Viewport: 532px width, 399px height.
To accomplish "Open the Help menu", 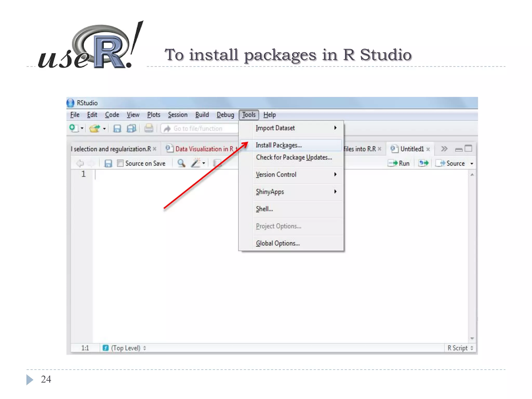I will click(x=269, y=115).
